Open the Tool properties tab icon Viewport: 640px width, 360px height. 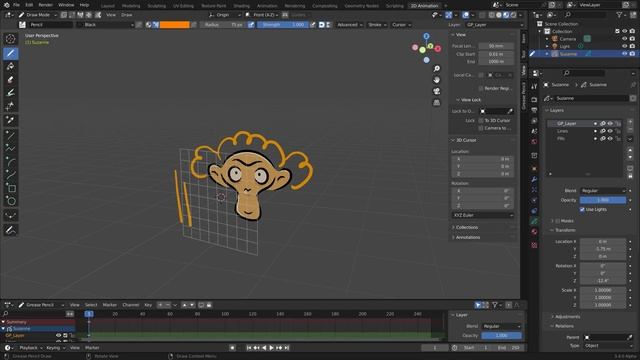tap(534, 87)
